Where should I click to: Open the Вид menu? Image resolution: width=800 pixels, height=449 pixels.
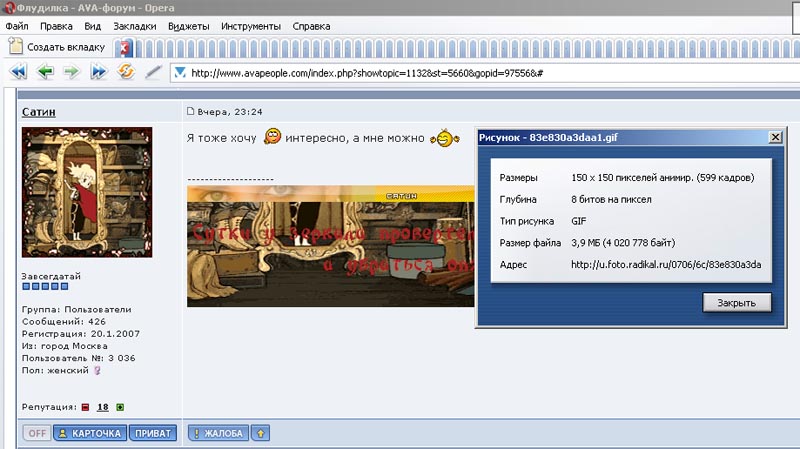click(92, 26)
